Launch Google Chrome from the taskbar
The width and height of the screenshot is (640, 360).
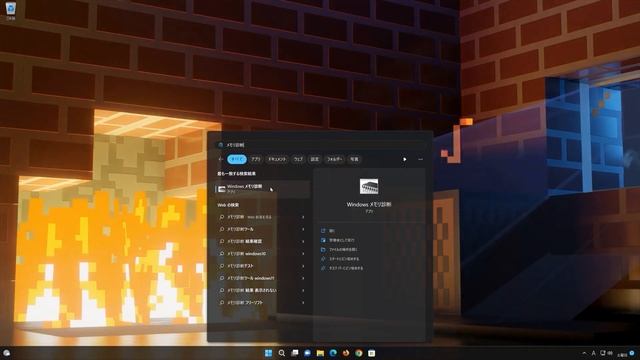[359, 353]
